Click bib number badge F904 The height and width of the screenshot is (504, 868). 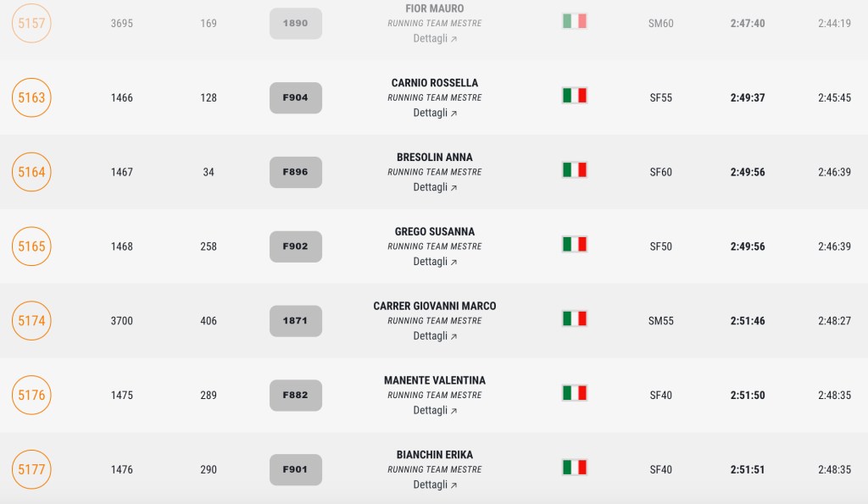point(296,97)
